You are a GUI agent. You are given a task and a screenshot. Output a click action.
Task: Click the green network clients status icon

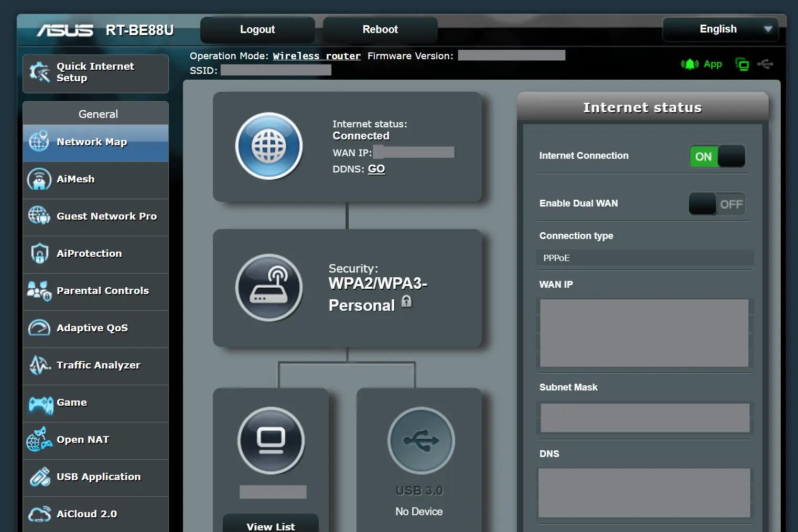(742, 64)
